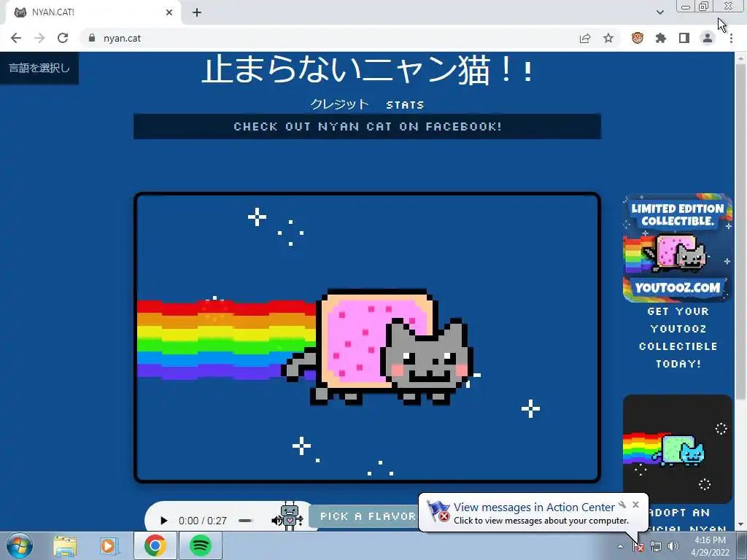Show hidden system tray icons
The height and width of the screenshot is (560, 747).
620,546
